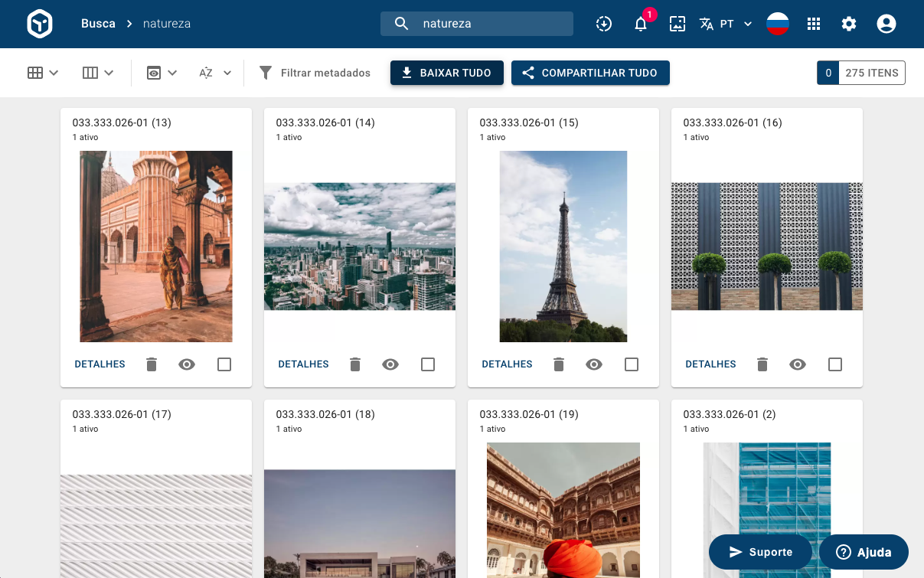Open the topiary plants thumbnail
This screenshot has width=924, height=578.
(x=767, y=247)
